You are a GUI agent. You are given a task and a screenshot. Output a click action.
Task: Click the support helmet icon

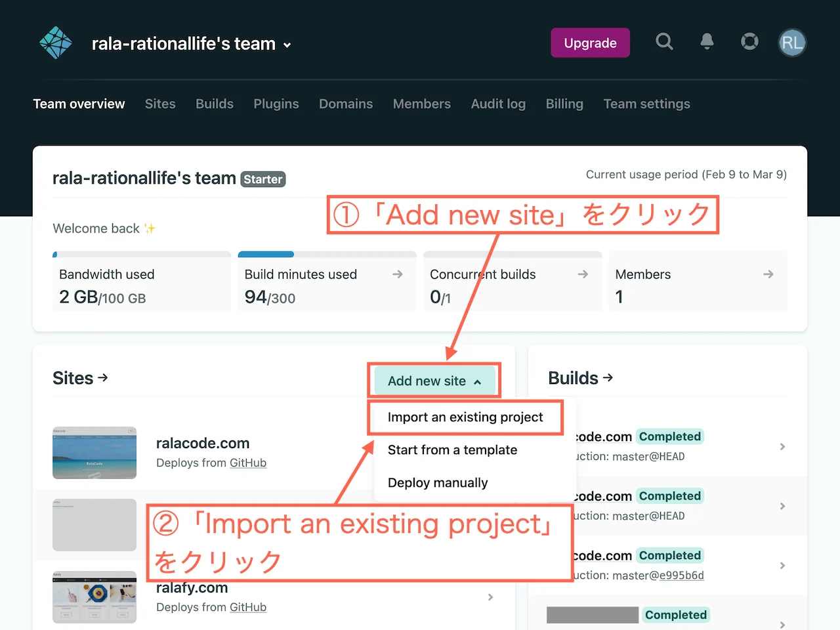pos(749,41)
